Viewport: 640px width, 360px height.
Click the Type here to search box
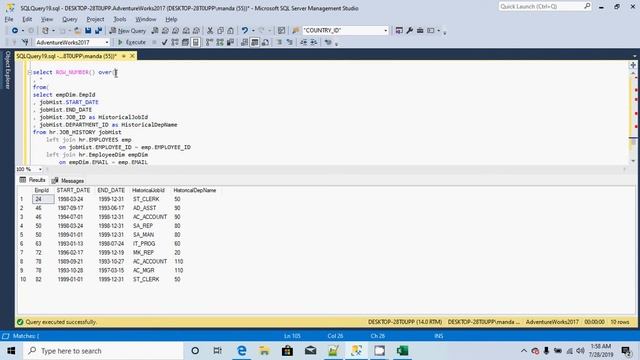[103, 351]
